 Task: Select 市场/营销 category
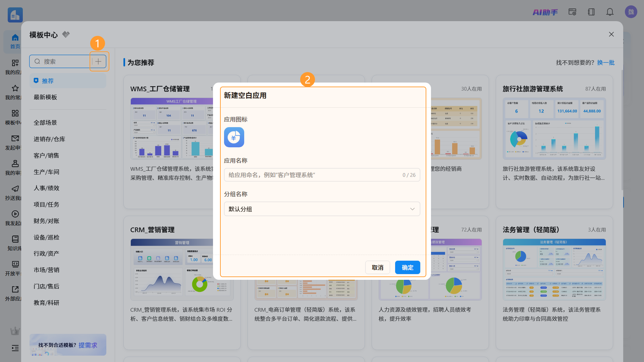coord(46,270)
